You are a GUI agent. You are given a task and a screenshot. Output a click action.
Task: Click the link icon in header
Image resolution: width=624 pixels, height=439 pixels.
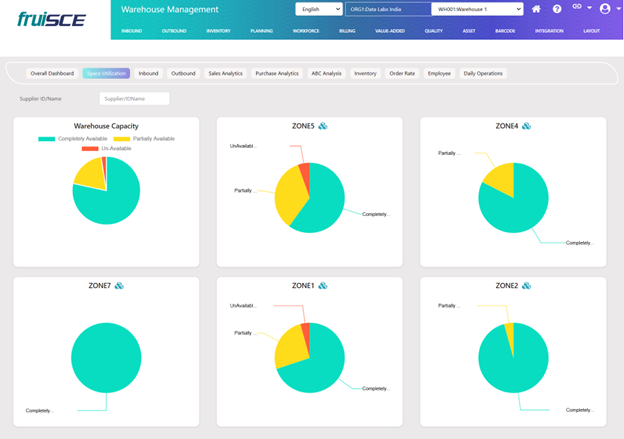click(x=578, y=9)
